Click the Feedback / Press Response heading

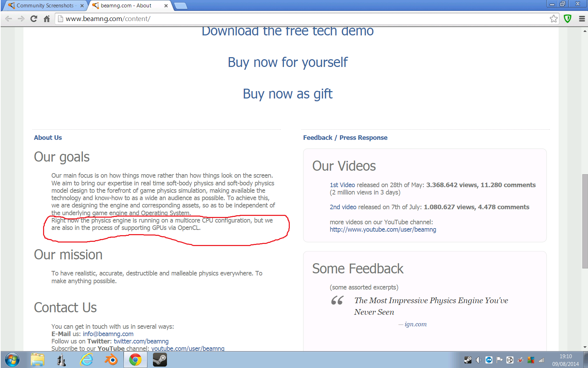[345, 138]
